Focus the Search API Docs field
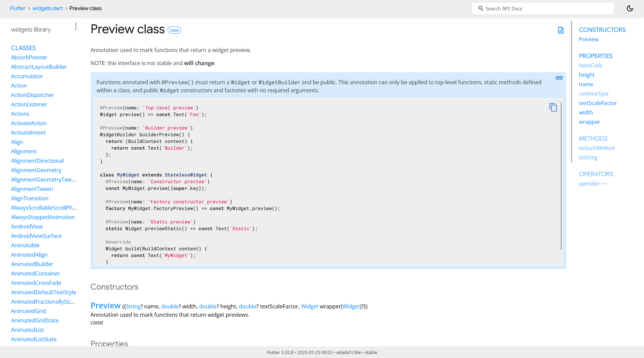644x358 pixels. (x=543, y=8)
